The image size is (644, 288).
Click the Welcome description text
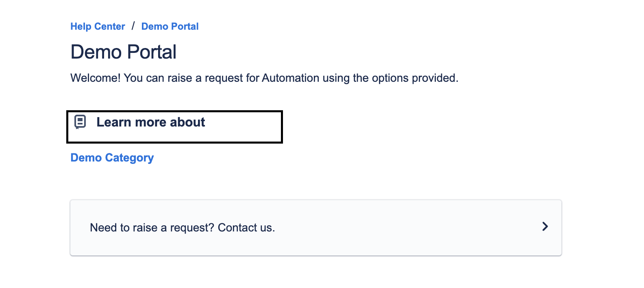(x=264, y=78)
